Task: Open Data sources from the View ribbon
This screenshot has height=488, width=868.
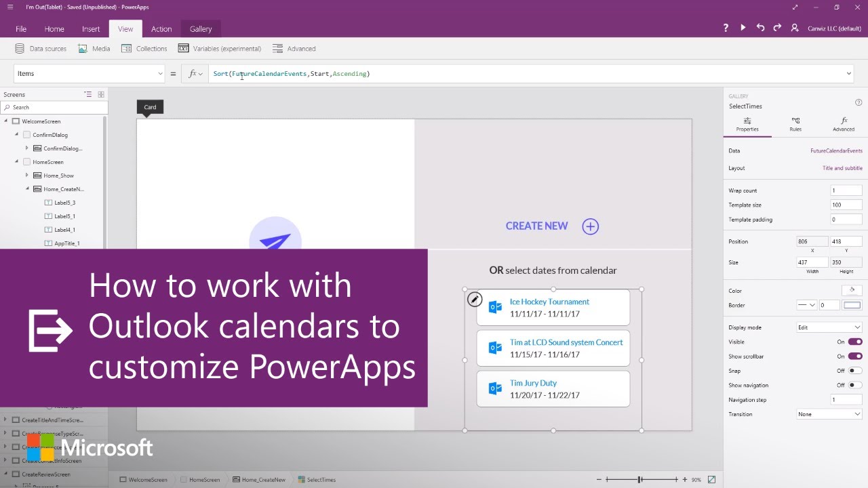Action: (x=41, y=49)
